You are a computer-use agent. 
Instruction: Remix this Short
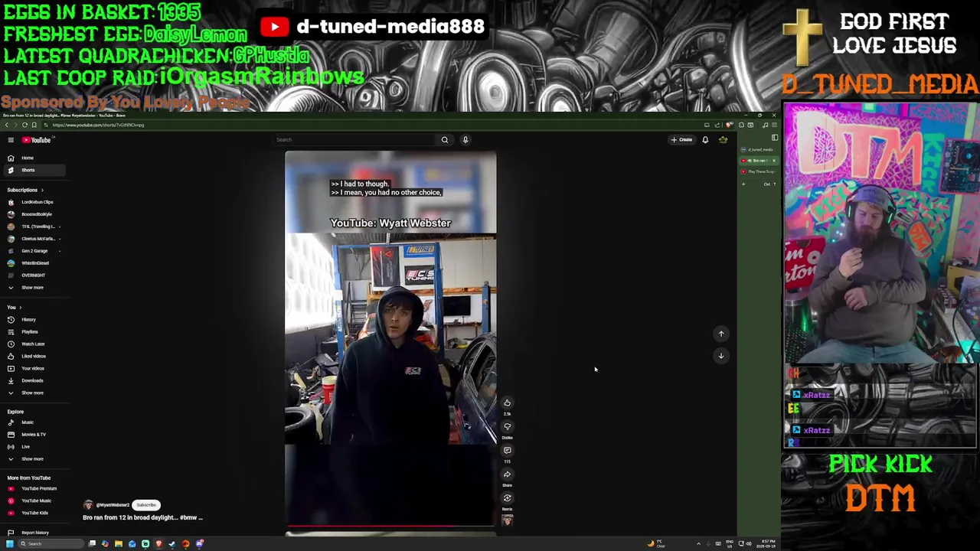click(507, 498)
